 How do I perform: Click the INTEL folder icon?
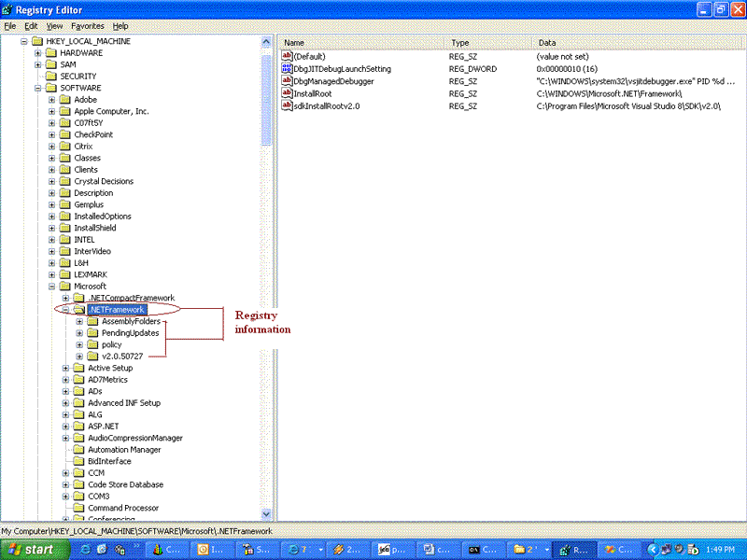tap(64, 240)
